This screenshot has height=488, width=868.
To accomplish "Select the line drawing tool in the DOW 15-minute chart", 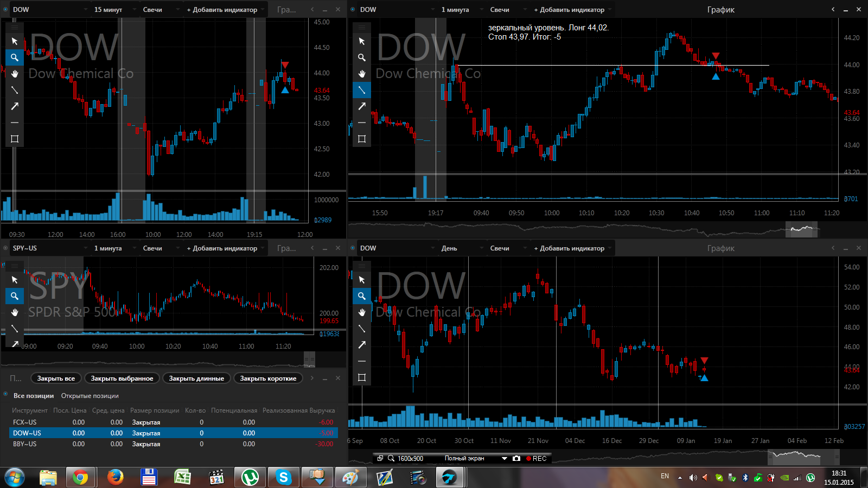I will (15, 90).
